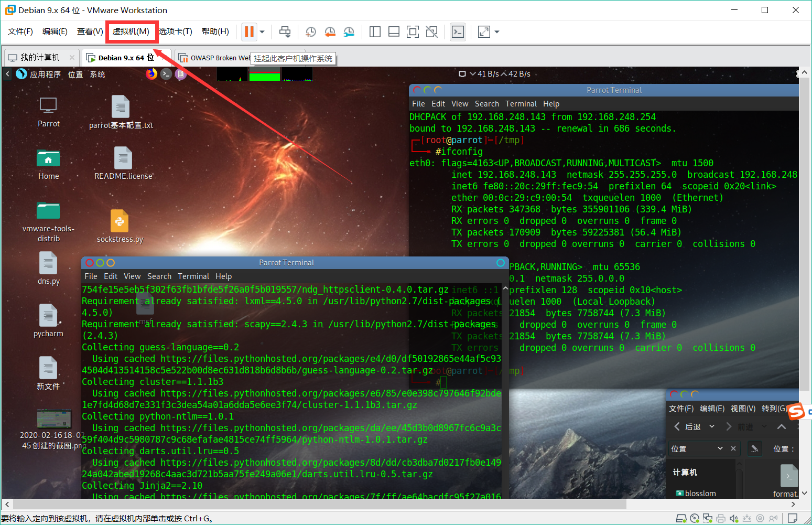Open Search menu in front Parrot Terminal
This screenshot has height=525, width=812.
point(159,276)
